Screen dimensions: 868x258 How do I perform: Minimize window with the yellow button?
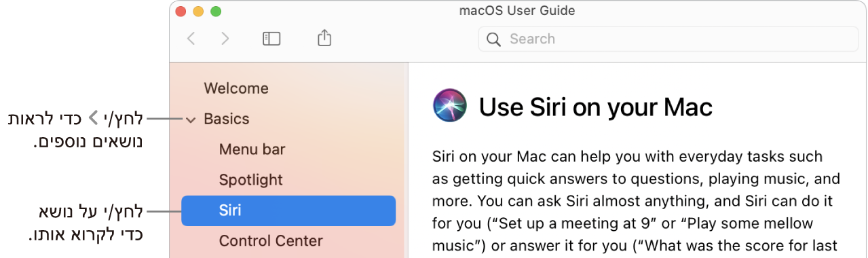198,12
